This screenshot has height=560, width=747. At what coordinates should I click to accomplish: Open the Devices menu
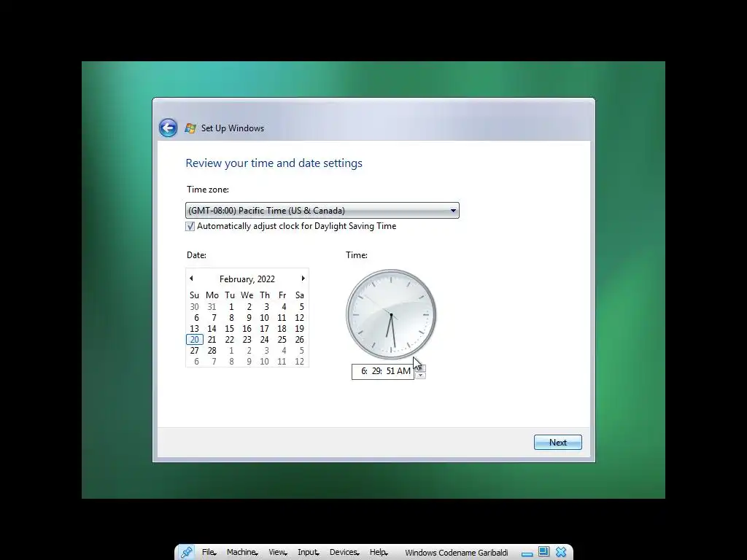tap(344, 552)
